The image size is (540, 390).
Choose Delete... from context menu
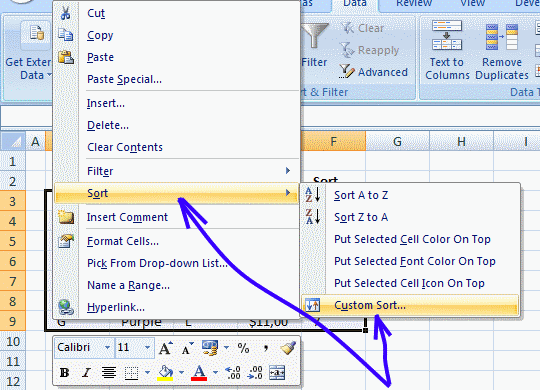[108, 125]
